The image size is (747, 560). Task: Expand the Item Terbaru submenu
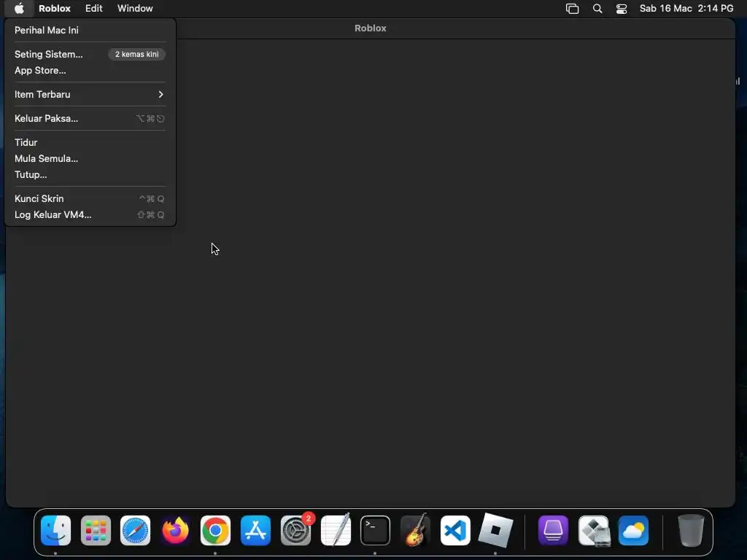click(x=90, y=94)
